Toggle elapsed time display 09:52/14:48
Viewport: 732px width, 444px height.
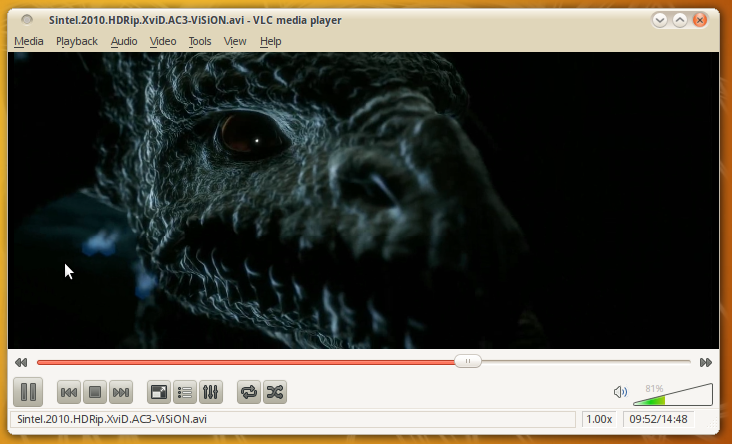[x=658, y=419]
